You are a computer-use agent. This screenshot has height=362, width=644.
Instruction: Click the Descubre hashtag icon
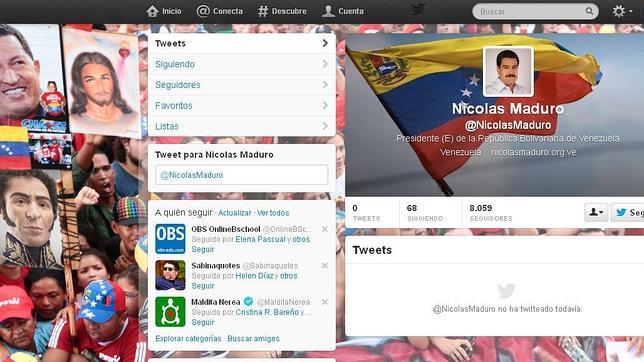coord(263,11)
